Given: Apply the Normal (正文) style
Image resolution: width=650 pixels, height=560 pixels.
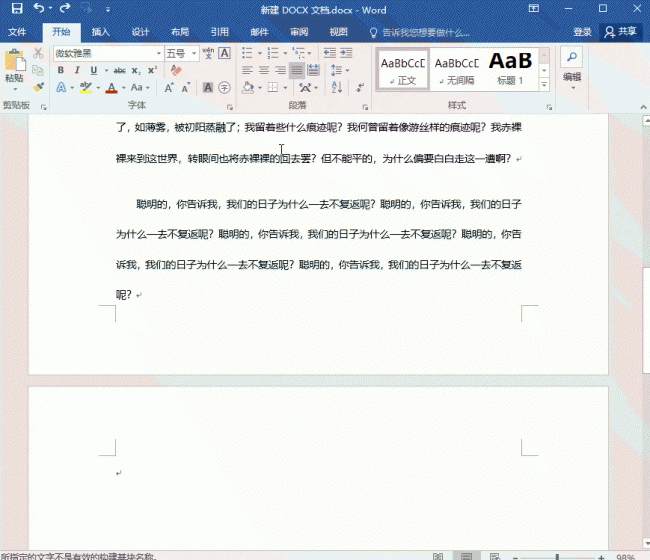Looking at the screenshot, I should (403, 70).
